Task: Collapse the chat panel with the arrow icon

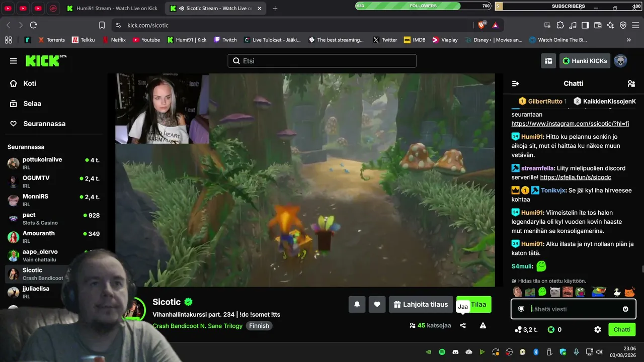Action: point(515,83)
